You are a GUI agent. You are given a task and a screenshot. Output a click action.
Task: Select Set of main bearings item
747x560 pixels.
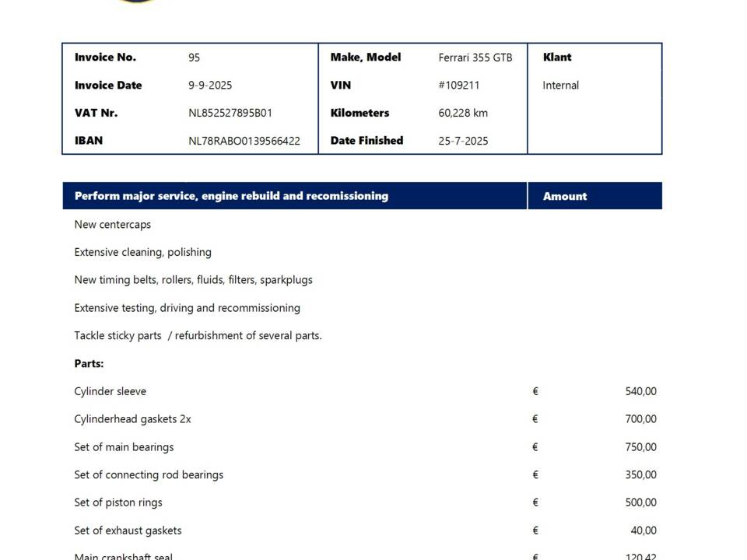[x=124, y=447]
